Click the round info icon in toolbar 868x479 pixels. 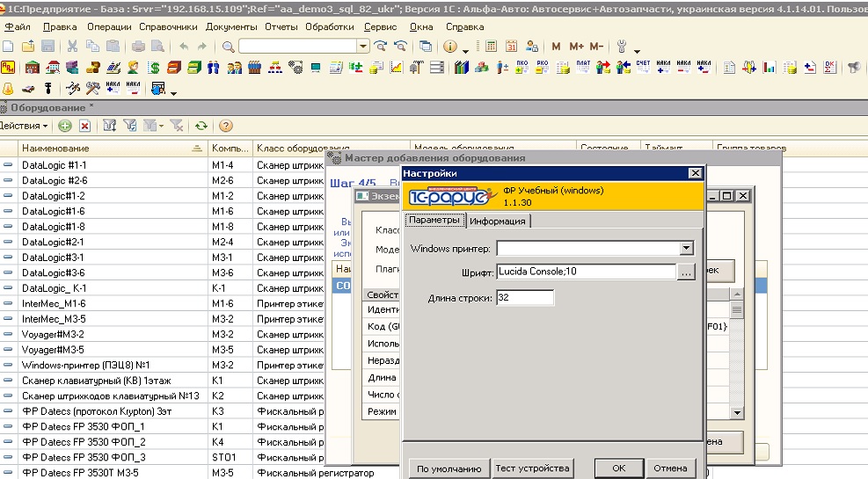click(x=450, y=47)
